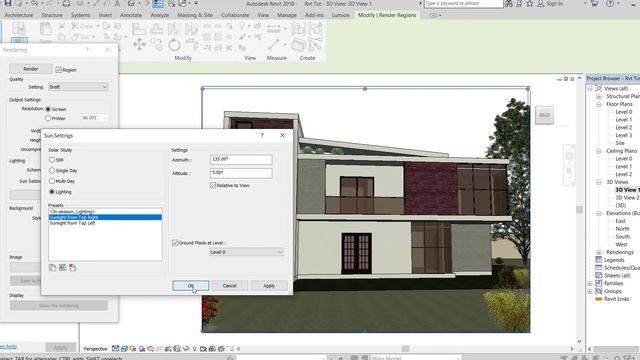
Task: Select the Screen resolution radio button
Action: tap(48, 109)
